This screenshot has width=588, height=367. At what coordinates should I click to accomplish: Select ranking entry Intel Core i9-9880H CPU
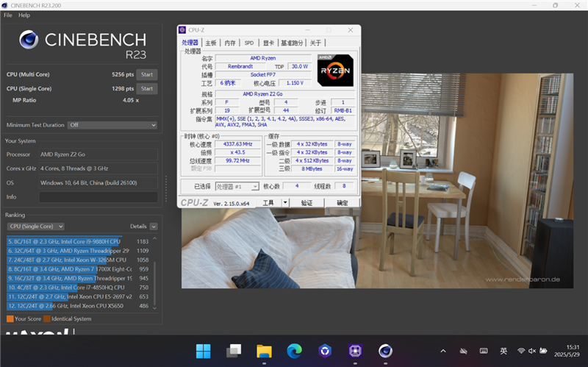tap(78, 241)
